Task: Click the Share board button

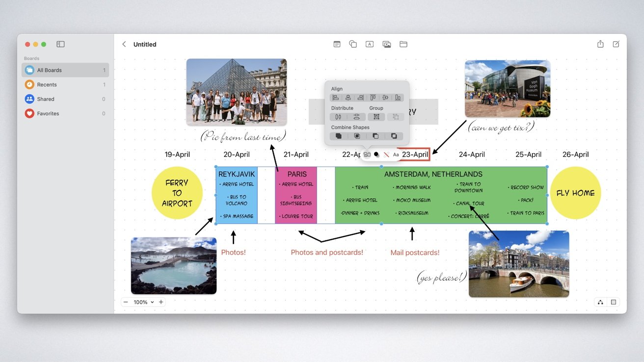Action: click(x=600, y=44)
